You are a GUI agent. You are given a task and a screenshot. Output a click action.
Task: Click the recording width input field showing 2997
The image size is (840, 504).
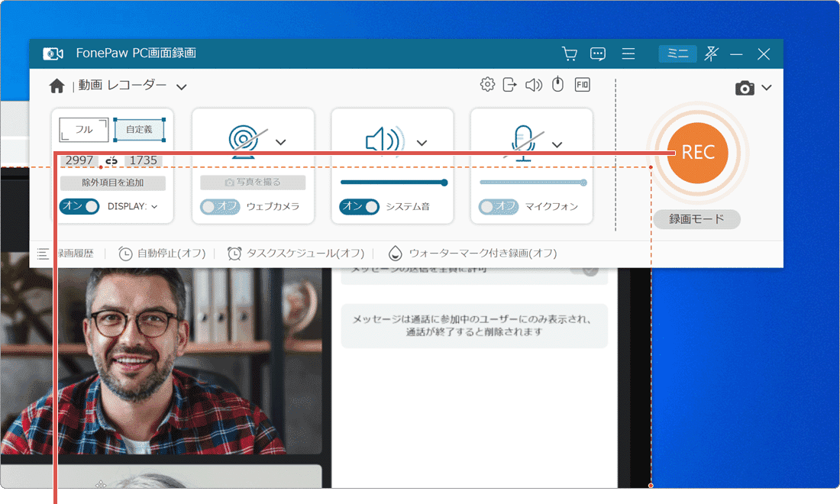pyautogui.click(x=79, y=160)
